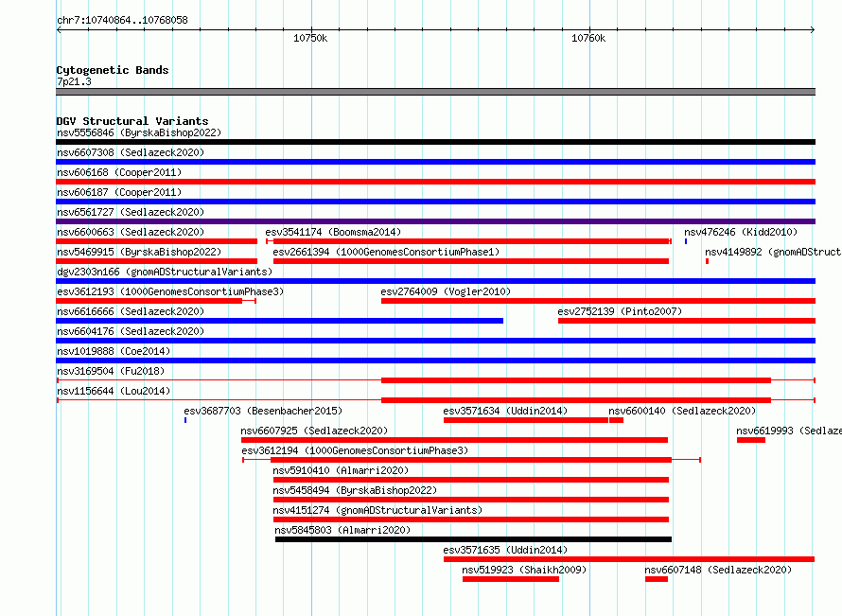Click the 7p21.3 cytogenetic band label

(x=74, y=81)
